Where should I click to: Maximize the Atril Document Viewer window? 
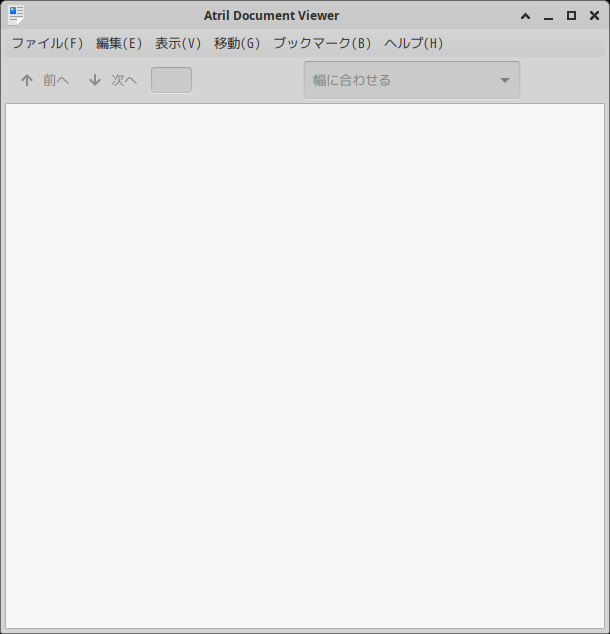pyautogui.click(x=571, y=16)
